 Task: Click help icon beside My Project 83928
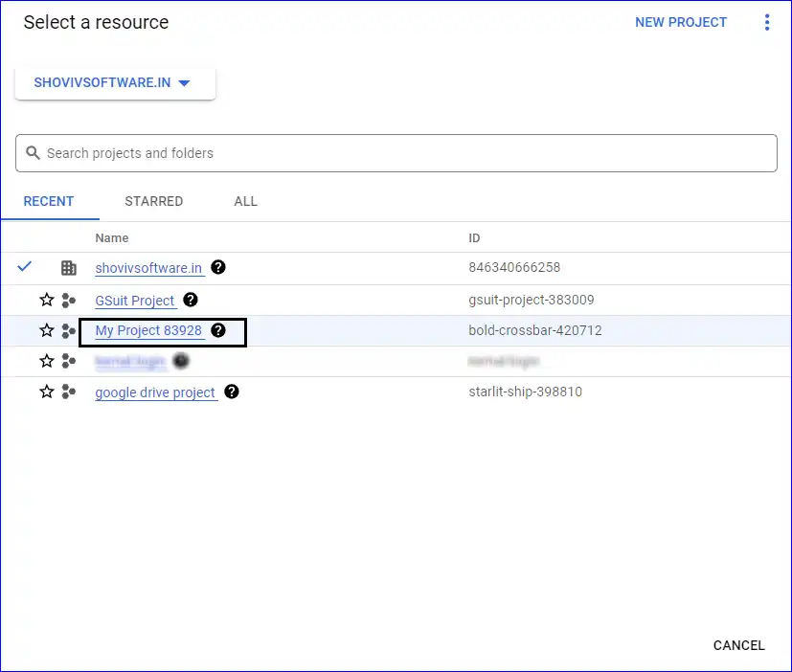(218, 330)
